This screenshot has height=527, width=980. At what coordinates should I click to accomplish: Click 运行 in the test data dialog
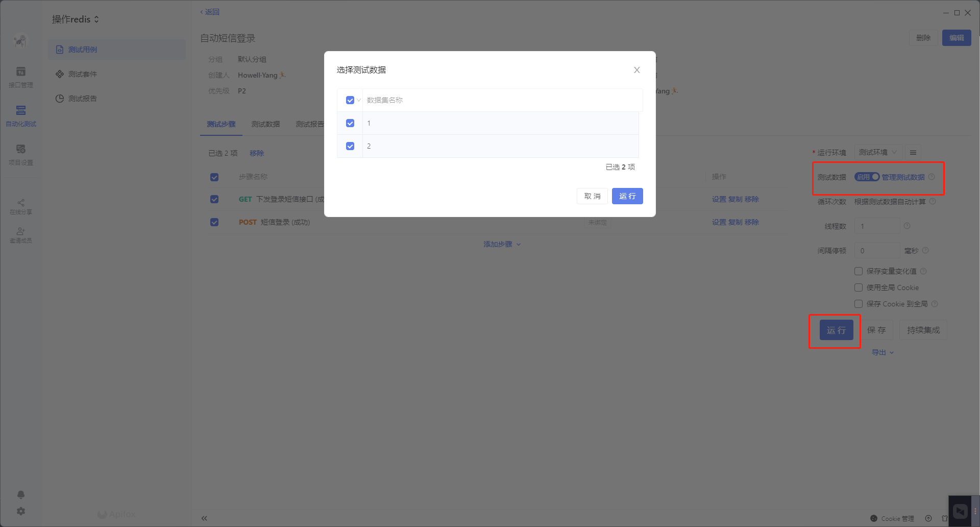click(627, 196)
